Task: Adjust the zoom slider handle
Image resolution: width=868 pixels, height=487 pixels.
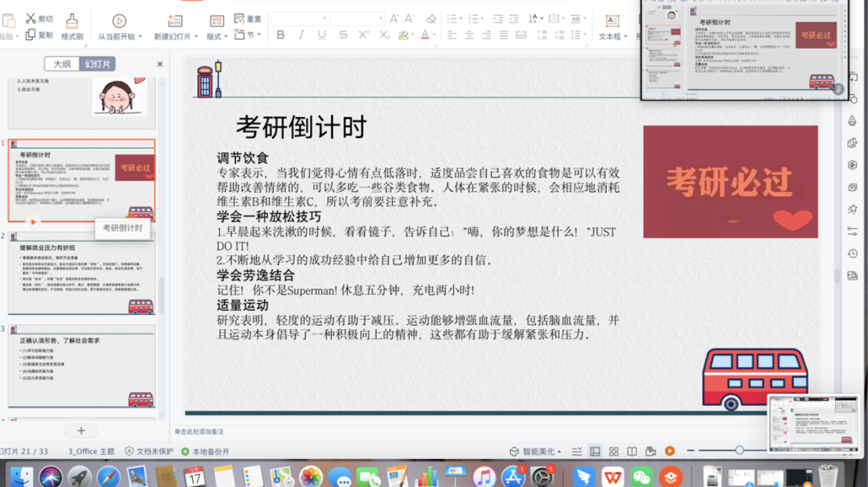Action: coord(739,451)
